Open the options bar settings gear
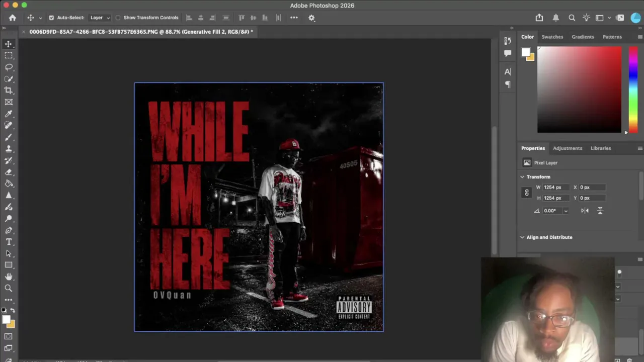Viewport: 644px width, 362px height. pos(311,18)
